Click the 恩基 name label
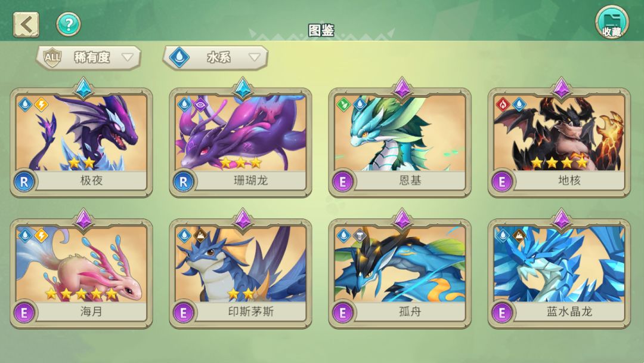Image resolution: width=644 pixels, height=363 pixels. pyautogui.click(x=410, y=180)
